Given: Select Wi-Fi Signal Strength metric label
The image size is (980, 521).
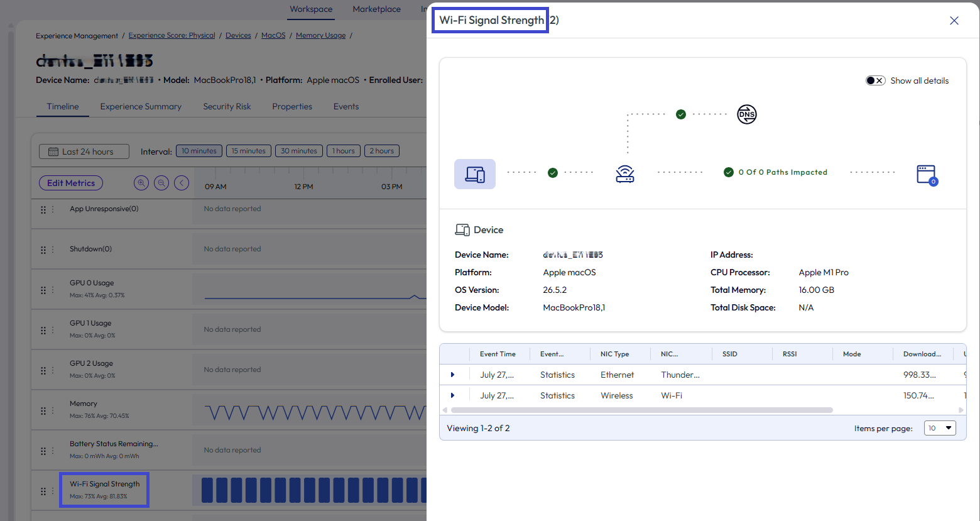Looking at the screenshot, I should [105, 484].
